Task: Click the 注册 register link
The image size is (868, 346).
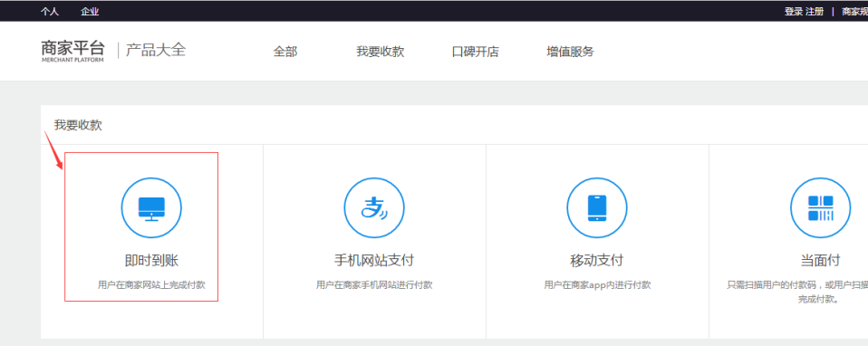Action: coord(815,11)
